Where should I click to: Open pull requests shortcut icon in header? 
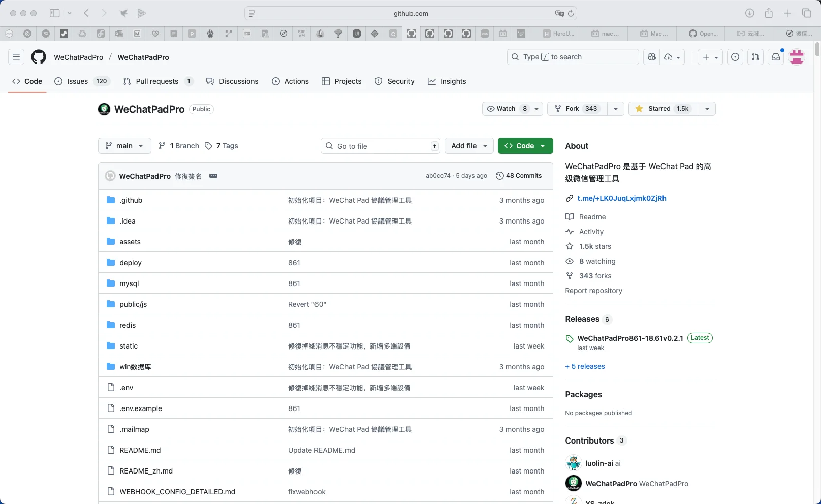click(755, 57)
